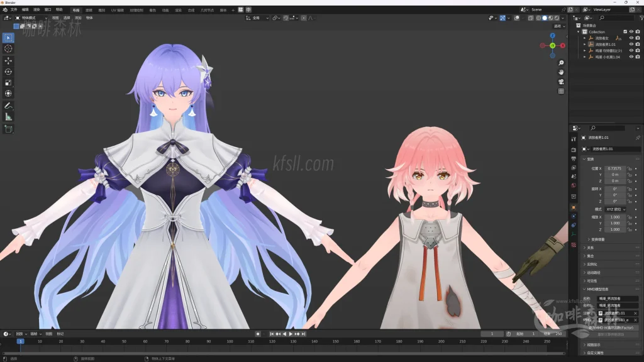Open the 文件 File menu
This screenshot has height=362, width=644.
pos(14,10)
